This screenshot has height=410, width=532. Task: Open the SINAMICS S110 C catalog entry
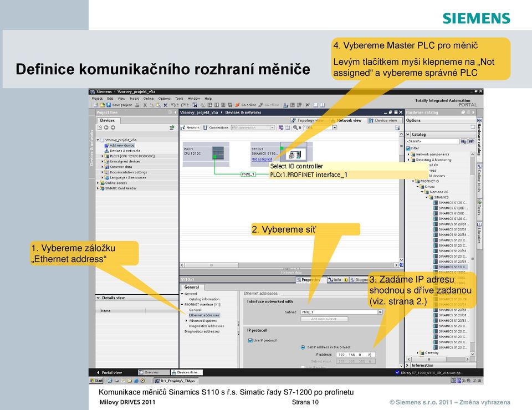[x=449, y=267]
